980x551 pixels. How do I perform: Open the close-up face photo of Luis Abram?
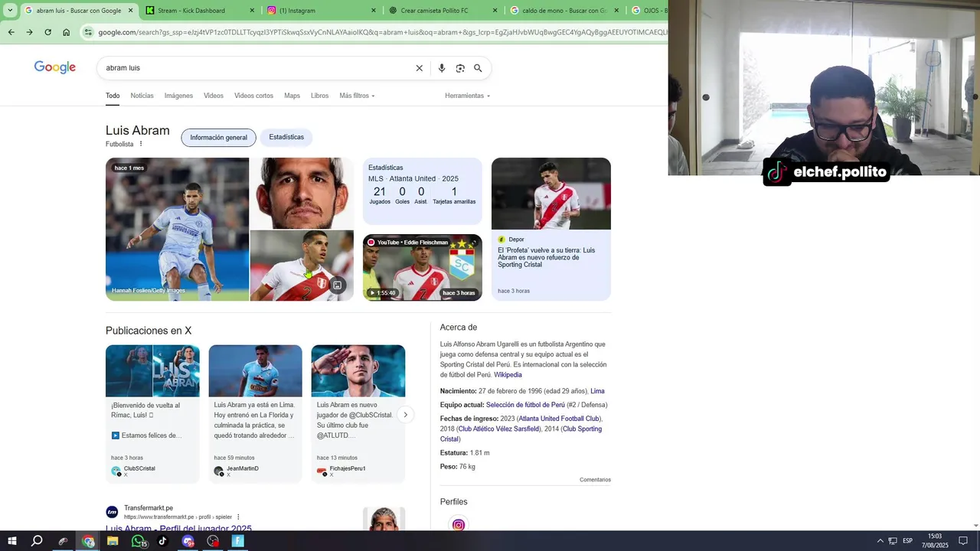pos(302,193)
